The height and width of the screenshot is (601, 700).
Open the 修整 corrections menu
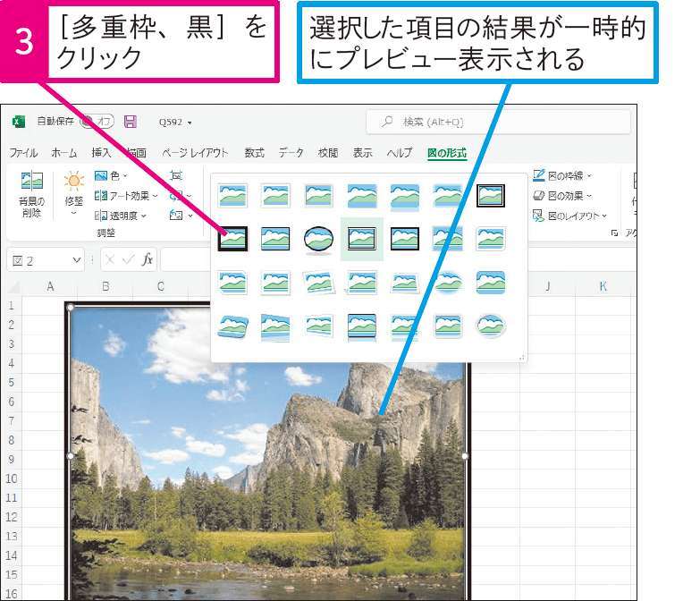73,193
